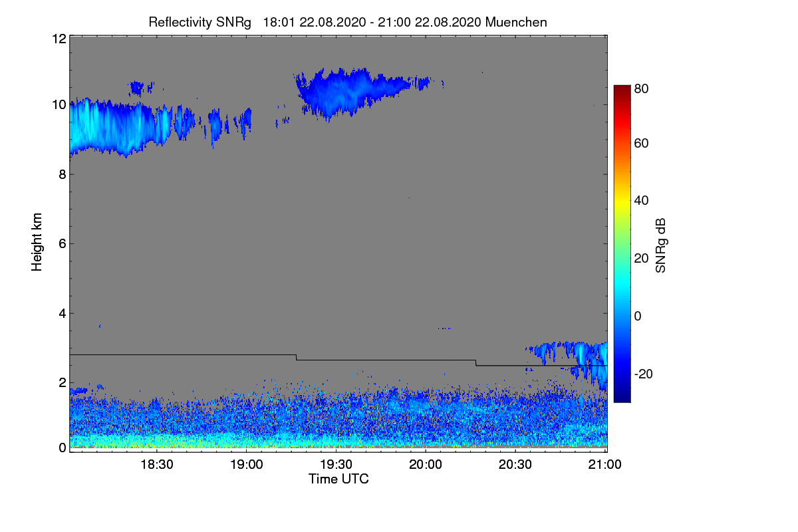Click the height tick label '12'
Image resolution: width=798 pixels, height=532 pixels.
coord(59,39)
